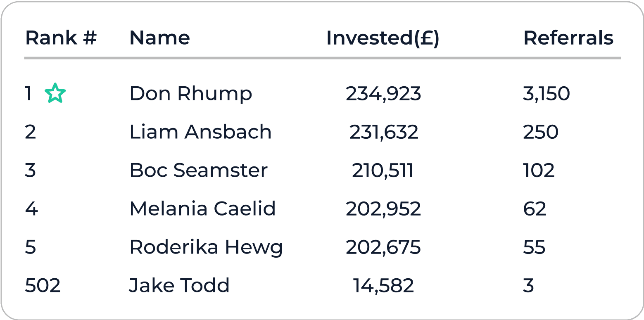Click invested amount 231,632
The height and width of the screenshot is (320, 644).
pyautogui.click(x=384, y=132)
